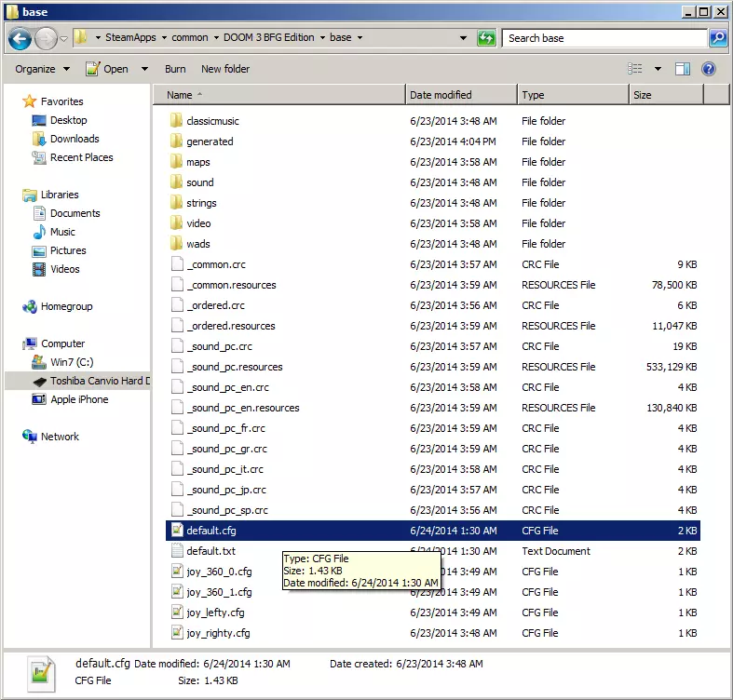Sort by Date modified column
This screenshot has height=700, width=733.
pos(462,95)
